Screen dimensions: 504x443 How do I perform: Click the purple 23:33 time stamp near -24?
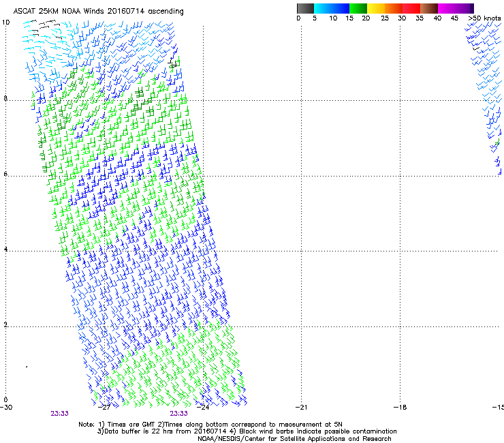point(178,414)
